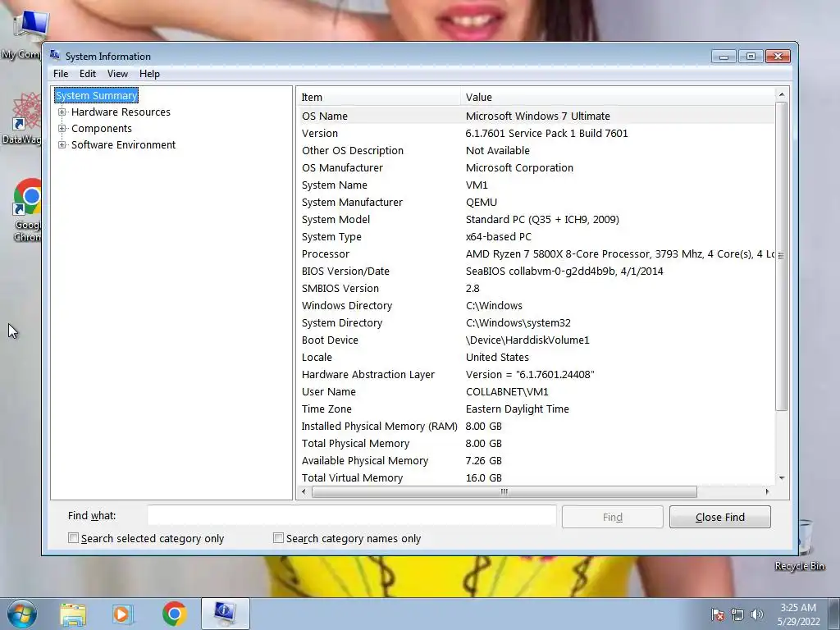Viewport: 840px width, 630px height.
Task: Select the User Name row
Action: [536, 391]
